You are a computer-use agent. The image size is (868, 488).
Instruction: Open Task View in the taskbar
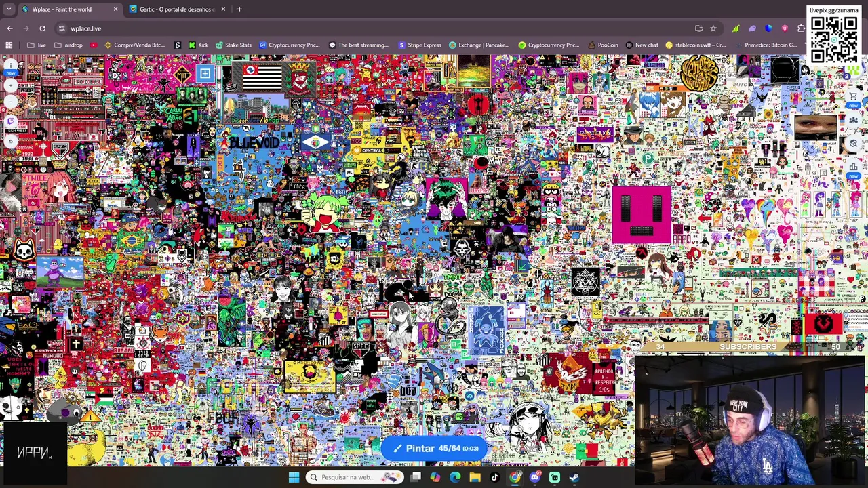pyautogui.click(x=416, y=477)
